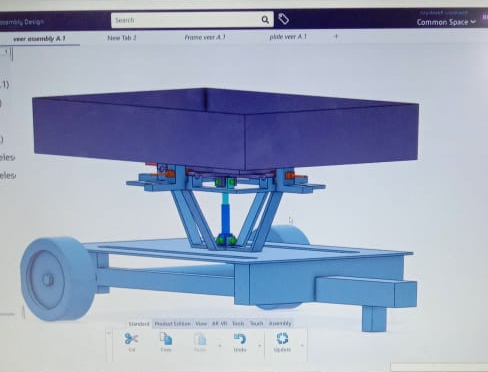
Task: Add a new tab with plus icon
Action: pyautogui.click(x=336, y=36)
